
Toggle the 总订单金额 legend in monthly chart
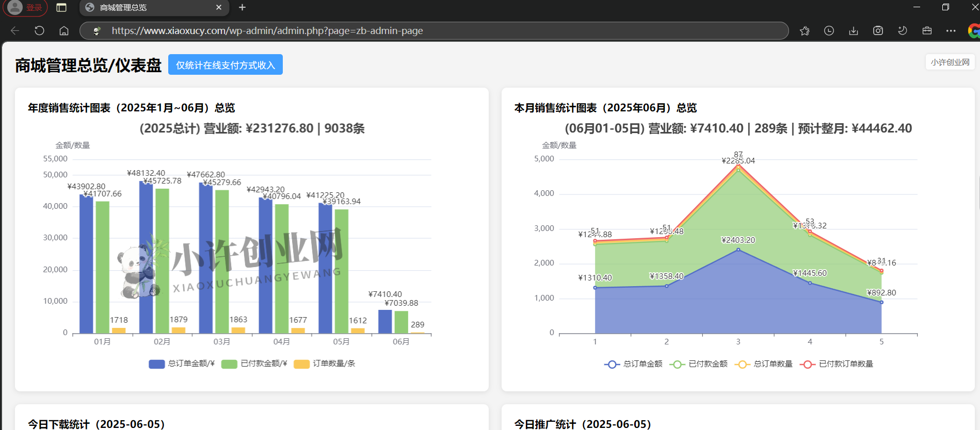(633, 364)
